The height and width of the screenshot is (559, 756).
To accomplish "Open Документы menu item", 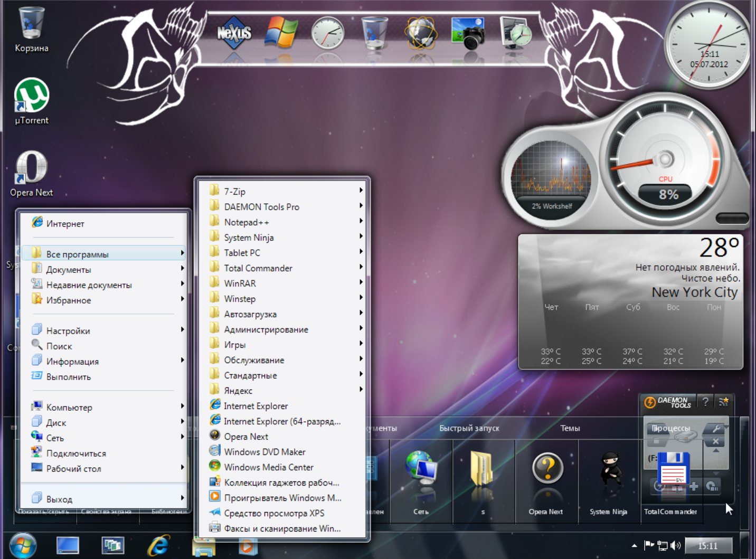I will pyautogui.click(x=104, y=269).
